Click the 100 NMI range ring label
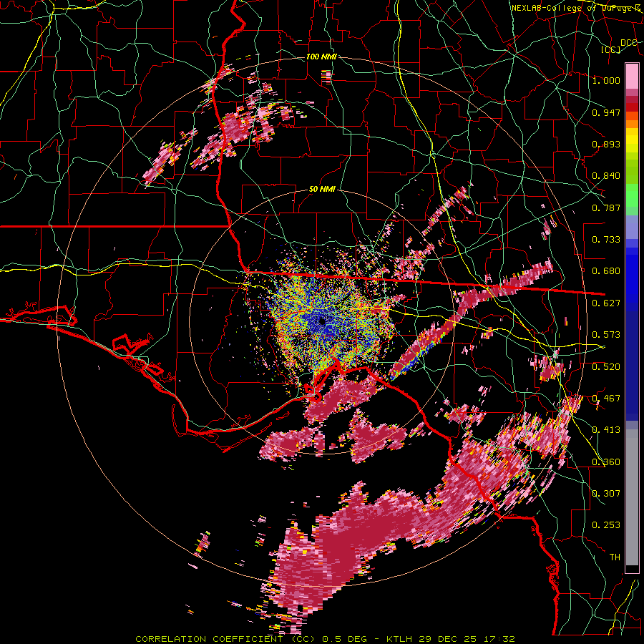This screenshot has width=644, height=644. click(x=321, y=57)
